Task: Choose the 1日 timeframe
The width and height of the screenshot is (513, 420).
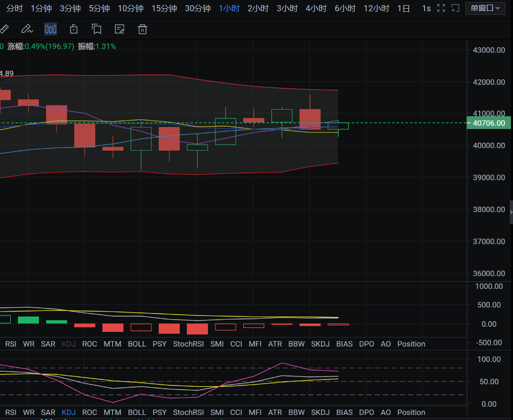Action: (403, 8)
